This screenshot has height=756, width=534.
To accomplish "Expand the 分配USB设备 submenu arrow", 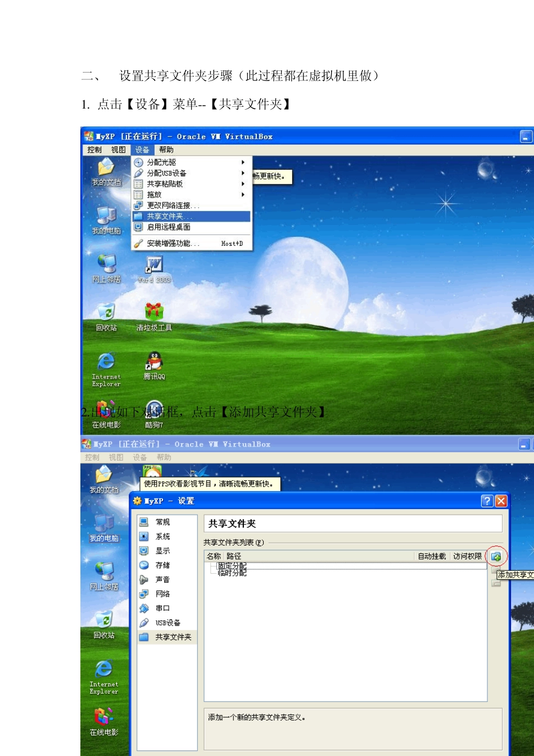I will (x=243, y=173).
